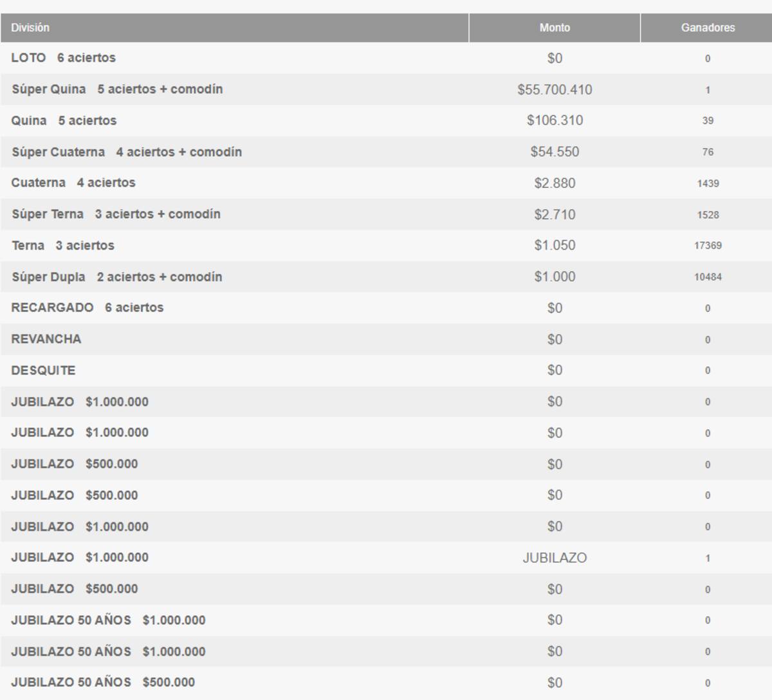Select the LOTO 6 aciertos row label

(63, 58)
